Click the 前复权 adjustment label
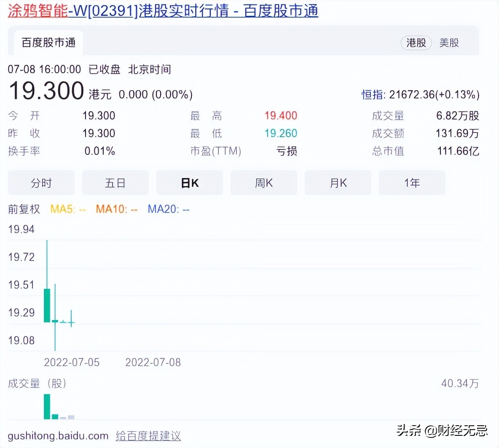The width and height of the screenshot is (499, 448). pyautogui.click(x=24, y=209)
